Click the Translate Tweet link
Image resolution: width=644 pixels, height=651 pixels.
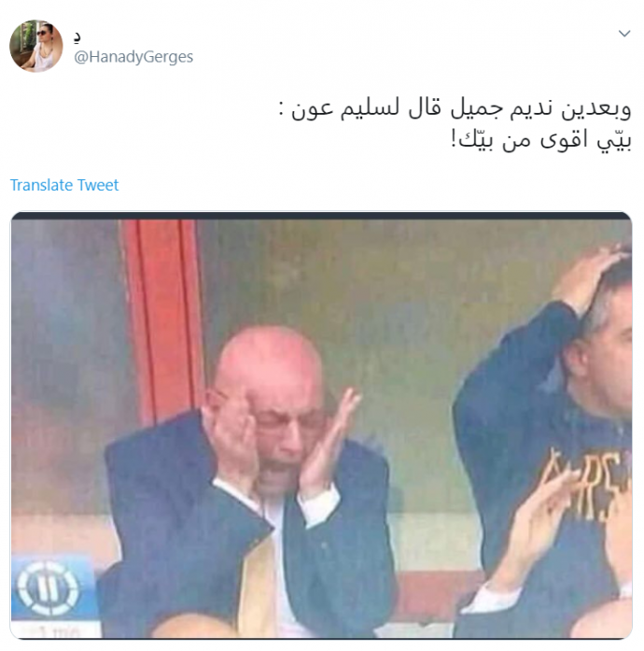coord(64,185)
